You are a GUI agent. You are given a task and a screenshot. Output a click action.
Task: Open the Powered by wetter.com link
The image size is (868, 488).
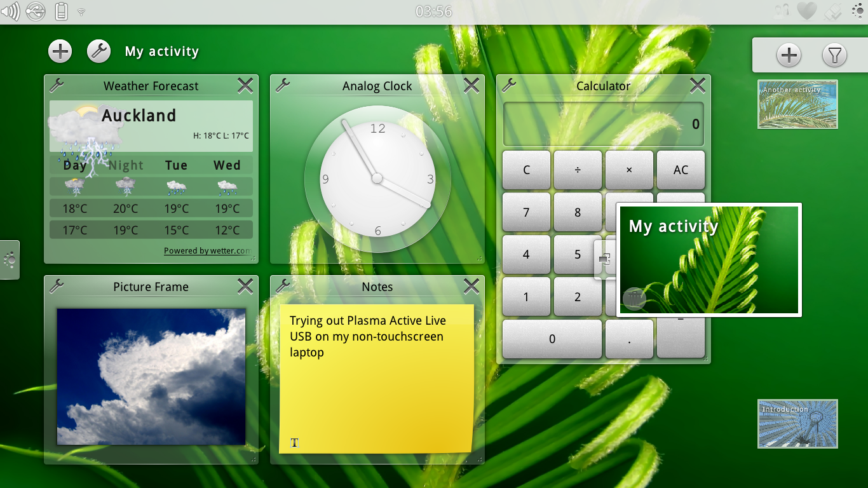207,250
